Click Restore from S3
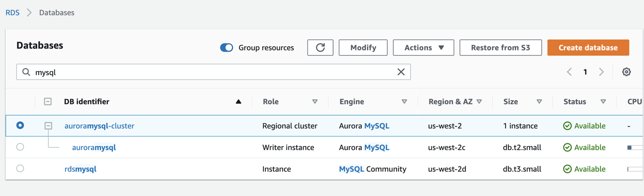The image size is (644, 196). pyautogui.click(x=501, y=47)
